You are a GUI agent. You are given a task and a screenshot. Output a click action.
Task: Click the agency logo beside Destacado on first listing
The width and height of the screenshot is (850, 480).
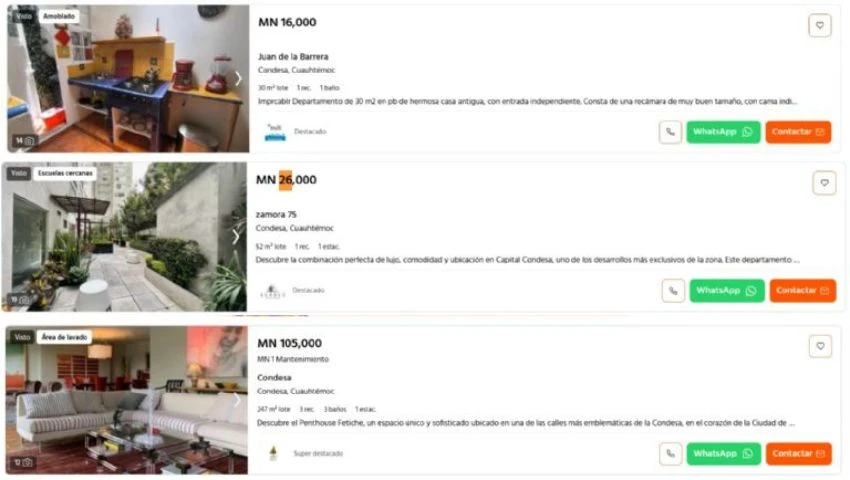click(x=275, y=132)
